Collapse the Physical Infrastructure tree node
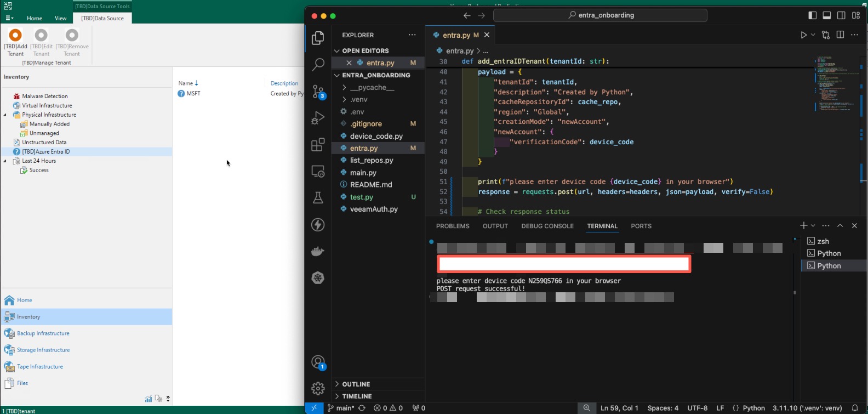 click(x=5, y=115)
